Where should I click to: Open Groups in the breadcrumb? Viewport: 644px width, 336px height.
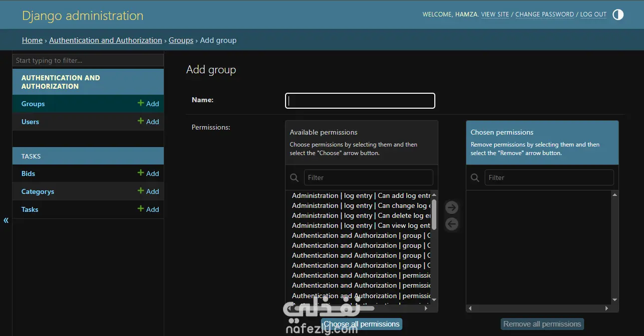coord(181,40)
